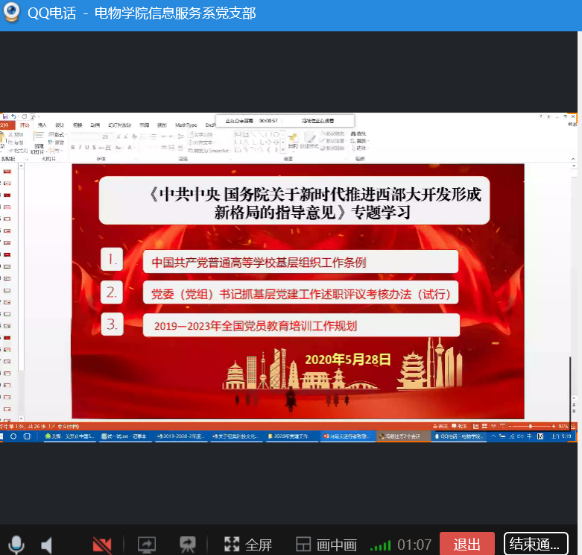Turn on the disabled camera icon
This screenshot has width=582, height=555.
102,545
